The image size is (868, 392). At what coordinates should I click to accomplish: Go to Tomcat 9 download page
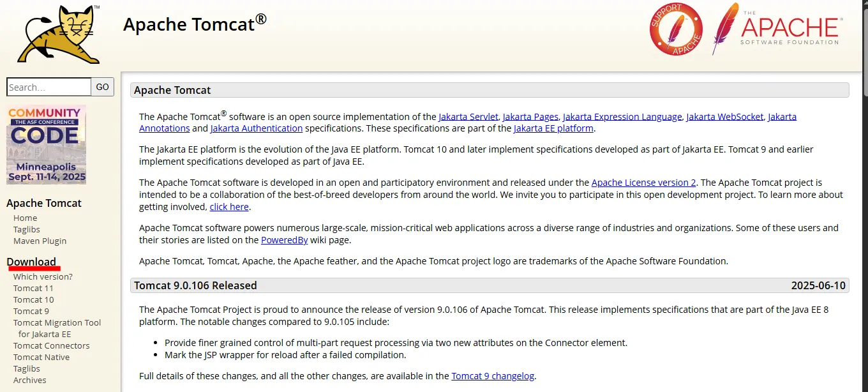(31, 312)
